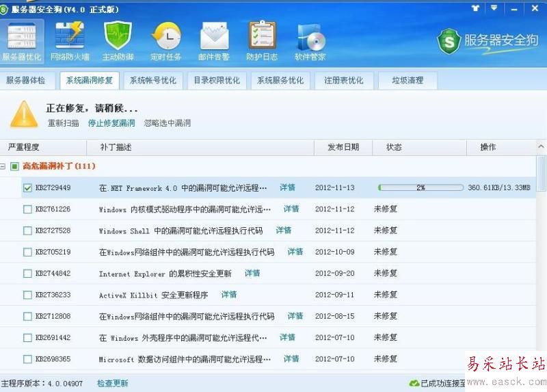Check the KB2705219 checkbox

(27, 252)
